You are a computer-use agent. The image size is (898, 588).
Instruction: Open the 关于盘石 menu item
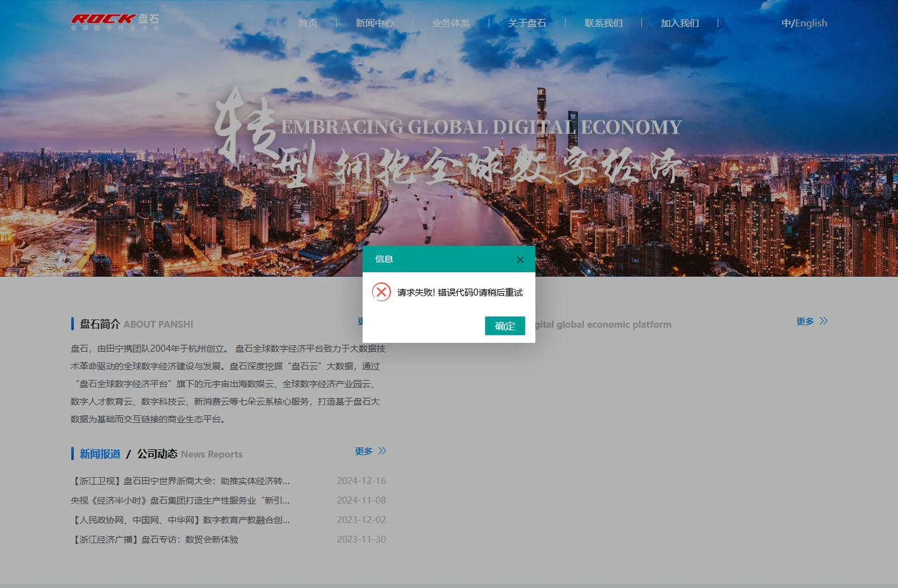tap(527, 23)
